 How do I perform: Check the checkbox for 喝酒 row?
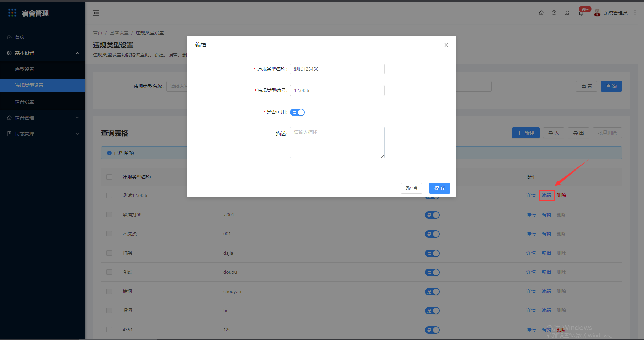tap(109, 310)
